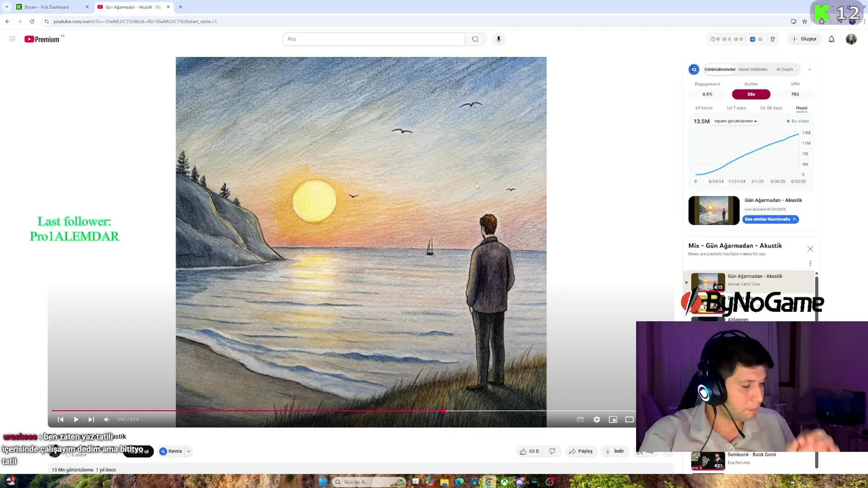Like the video with 63 B likes
This screenshot has height=488, width=868.
529,451
